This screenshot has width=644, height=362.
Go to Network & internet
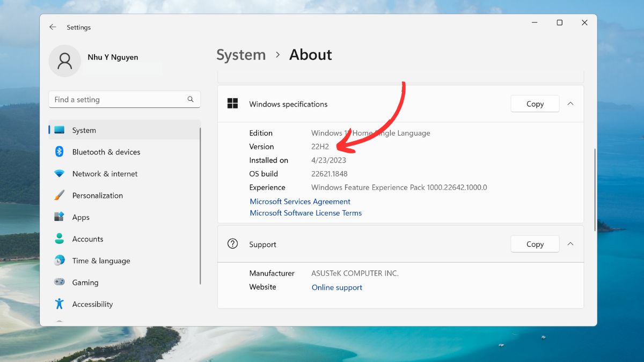[125, 174]
